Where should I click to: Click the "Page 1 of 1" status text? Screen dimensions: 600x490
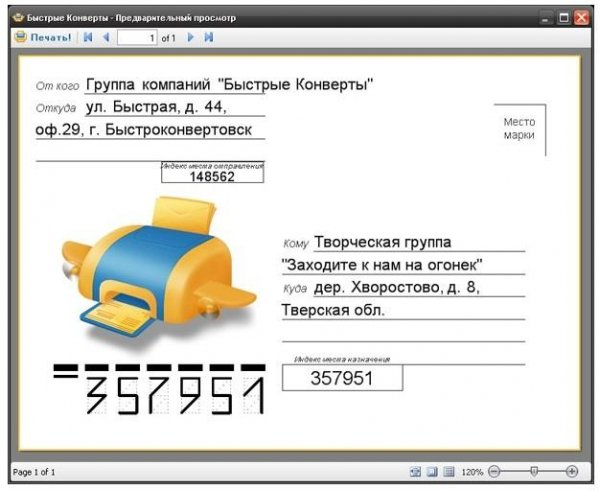[x=34, y=472]
